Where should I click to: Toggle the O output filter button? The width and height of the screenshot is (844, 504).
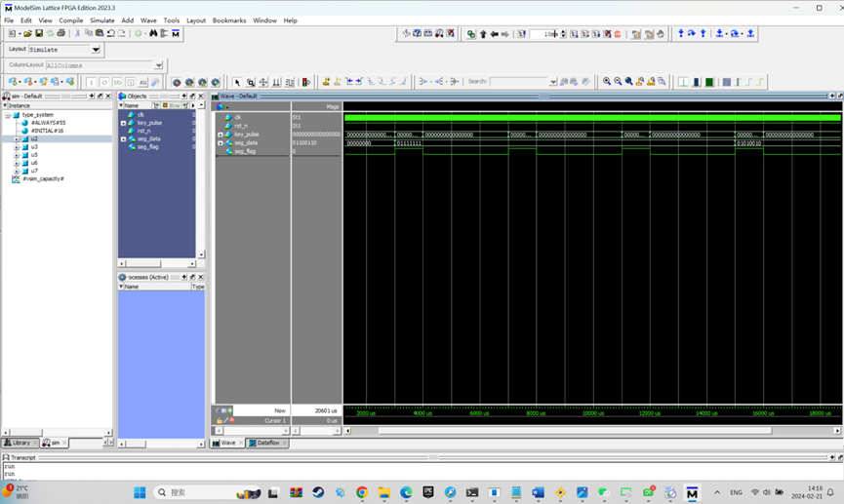[x=103, y=82]
